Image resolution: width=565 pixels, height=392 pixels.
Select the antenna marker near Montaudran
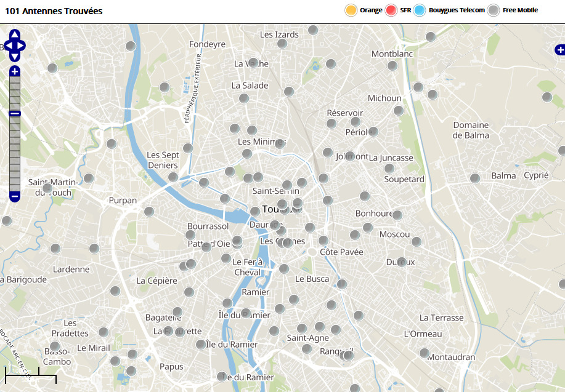click(425, 353)
